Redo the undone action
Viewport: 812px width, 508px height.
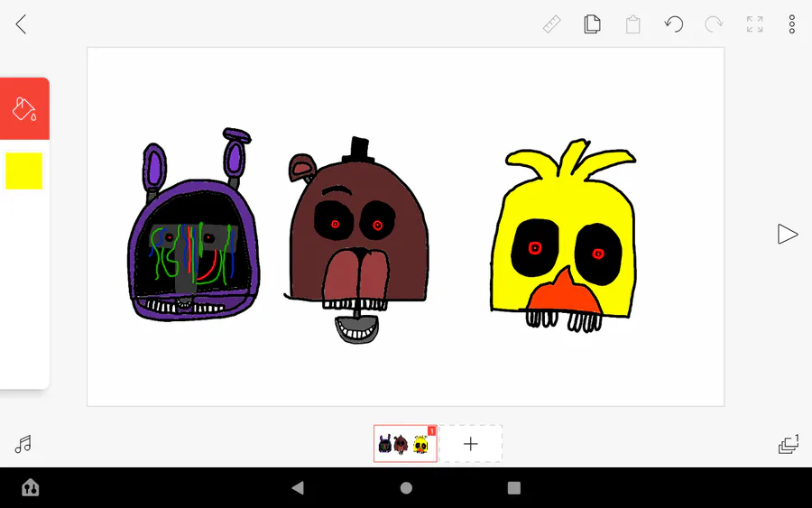[714, 24]
